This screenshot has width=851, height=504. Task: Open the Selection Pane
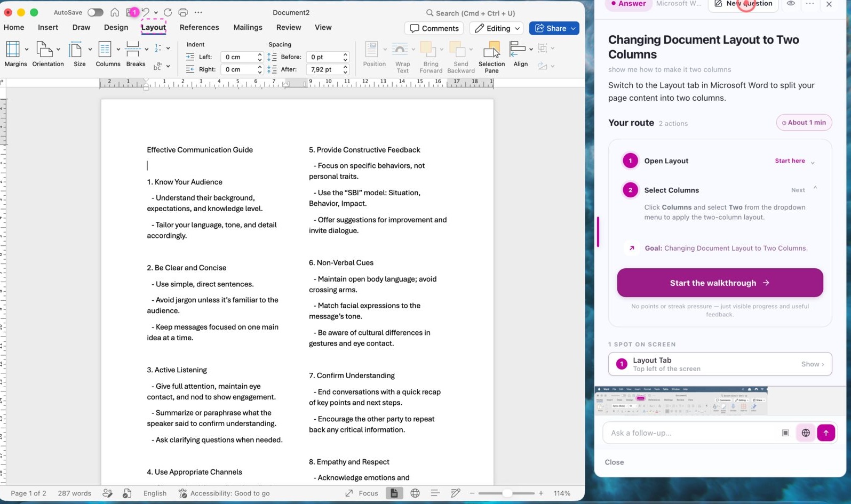click(491, 57)
